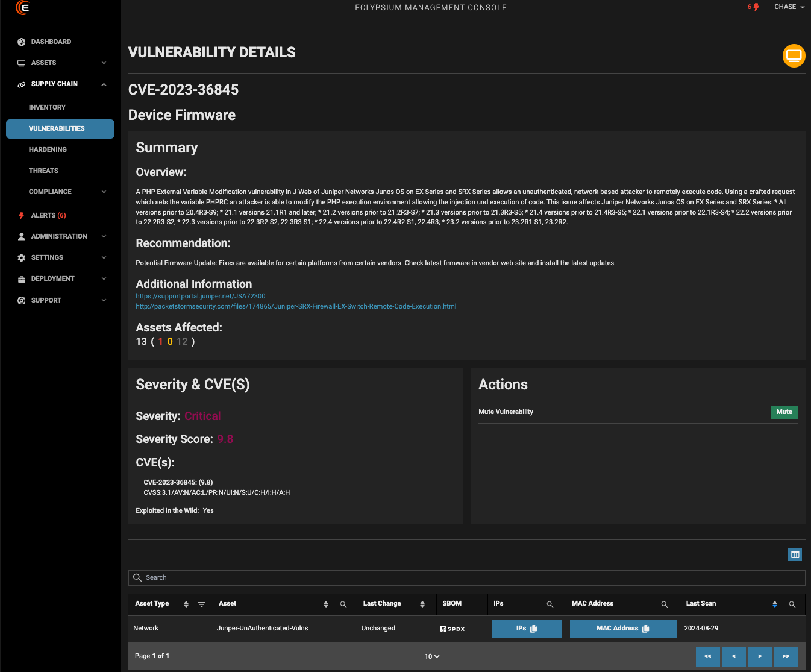Viewport: 811px width, 672px height.
Task: Expand the Settings menu chevron
Action: [x=104, y=258]
